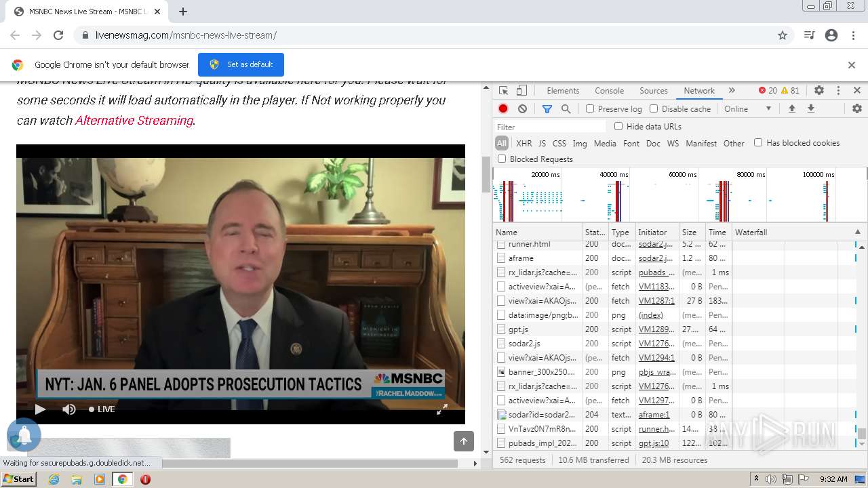Play the MSNBC live video
Screen dimensions: 868x488
40,409
